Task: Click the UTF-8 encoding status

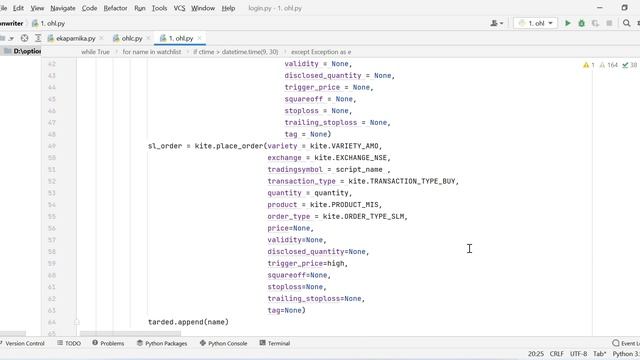Action: click(x=578, y=354)
